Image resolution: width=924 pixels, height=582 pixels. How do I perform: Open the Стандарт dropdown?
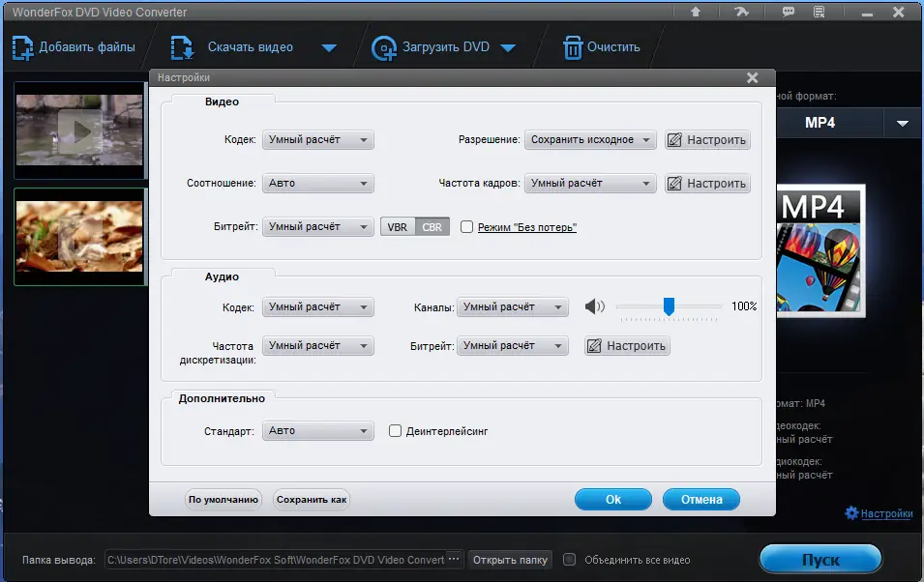(x=317, y=430)
